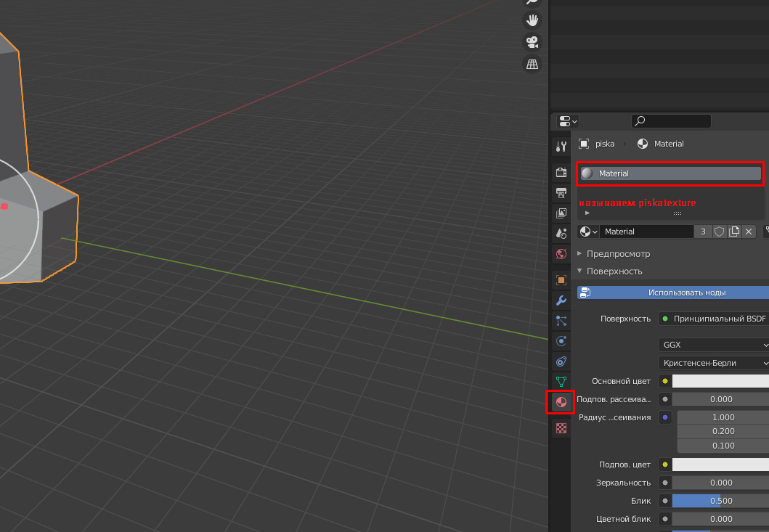Open the Texture properties checkerboard tab
This screenshot has width=769, height=532.
point(561,428)
